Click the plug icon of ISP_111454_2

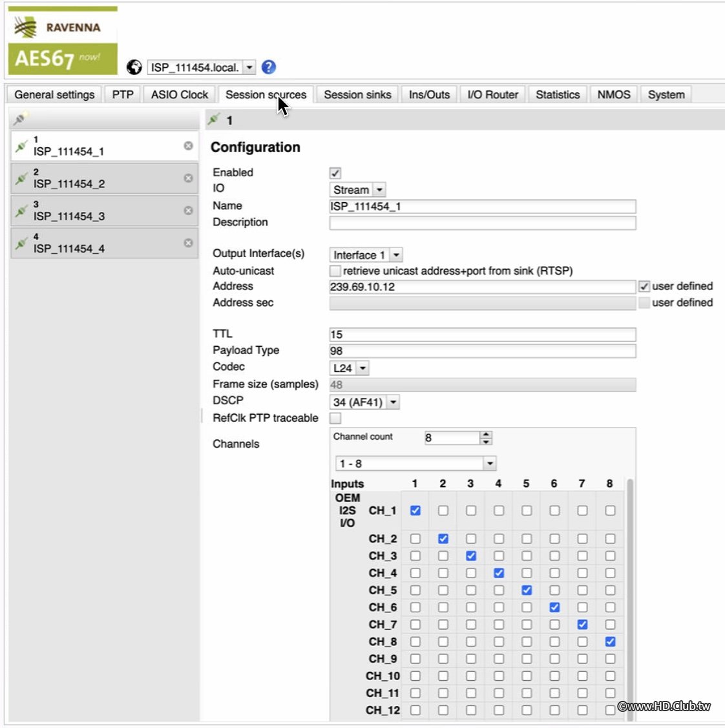click(x=21, y=179)
